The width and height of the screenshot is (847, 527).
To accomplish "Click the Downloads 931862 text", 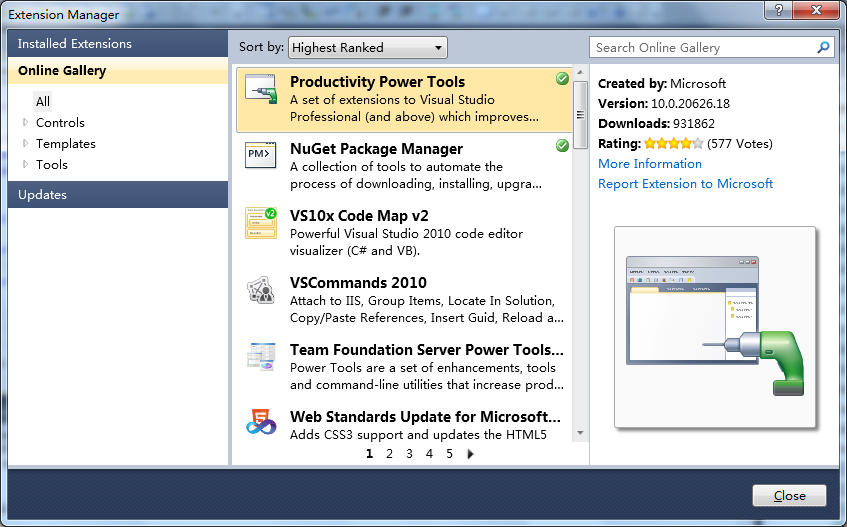I will [x=656, y=124].
